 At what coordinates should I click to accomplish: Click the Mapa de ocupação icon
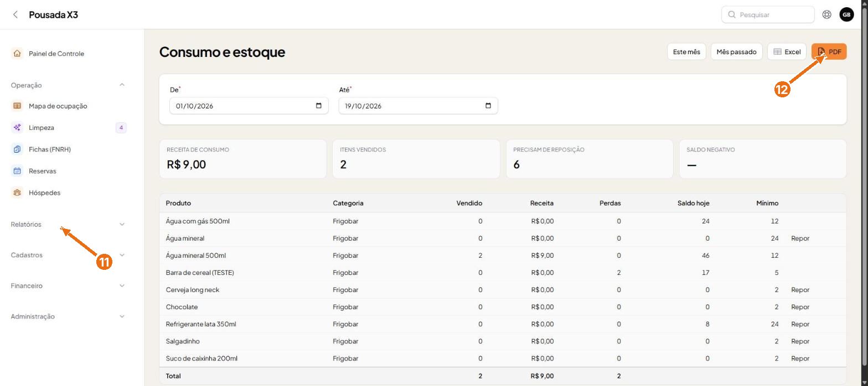17,106
